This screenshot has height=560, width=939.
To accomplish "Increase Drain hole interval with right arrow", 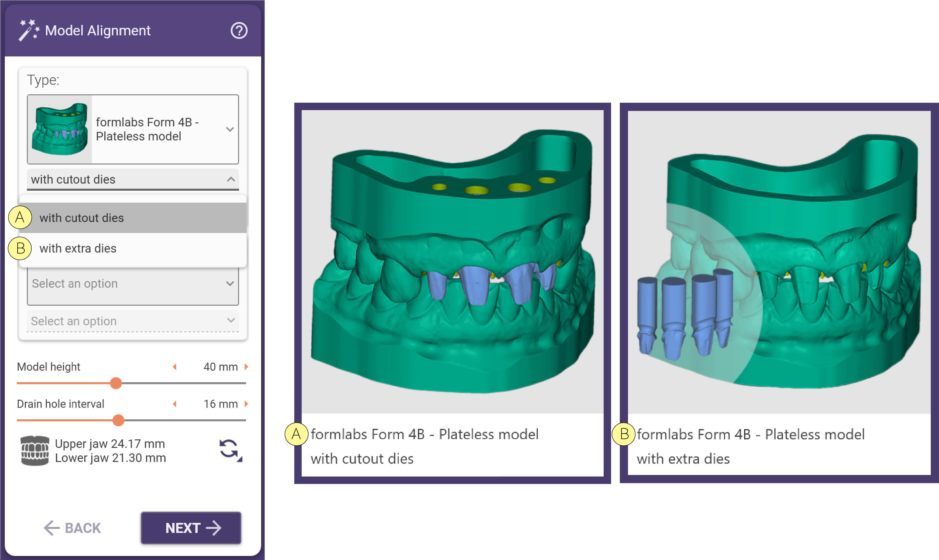I will click(246, 404).
